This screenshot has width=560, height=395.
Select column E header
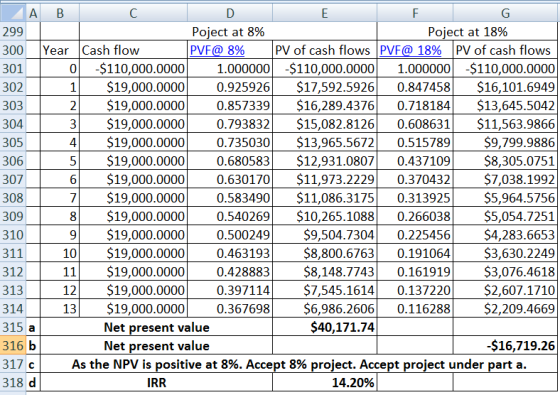click(325, 13)
